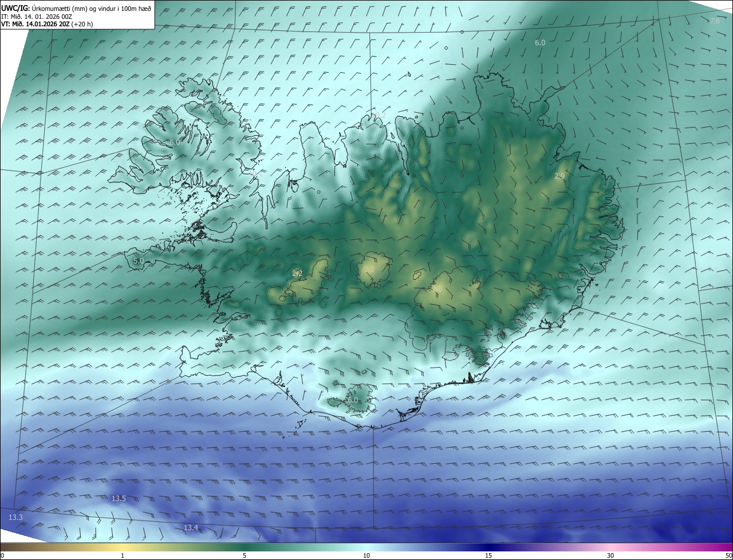Screen dimensions: 733x560
Task: Click the color scale tick label 15
Action: pos(488,556)
